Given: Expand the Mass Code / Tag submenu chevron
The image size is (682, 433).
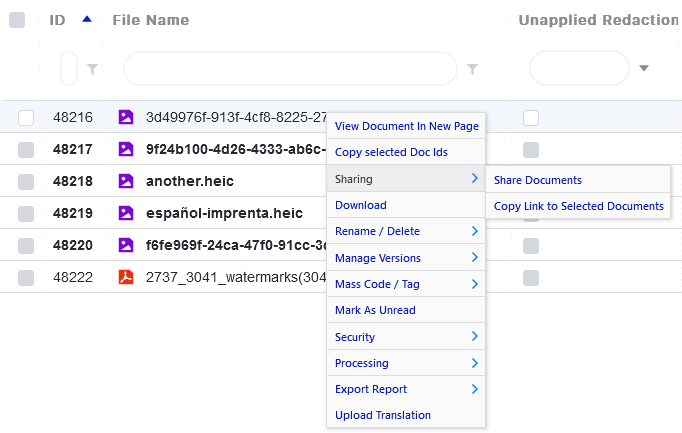Looking at the screenshot, I should tap(475, 284).
